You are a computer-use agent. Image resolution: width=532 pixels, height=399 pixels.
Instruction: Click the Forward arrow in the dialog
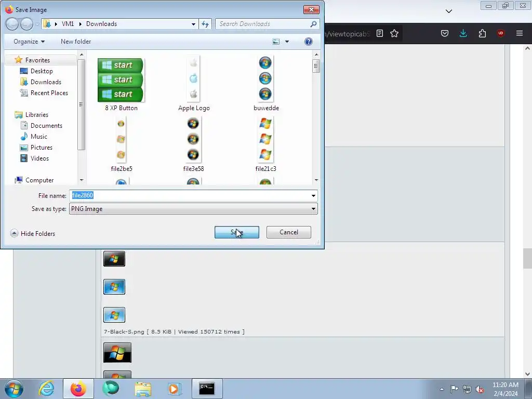[x=26, y=24]
